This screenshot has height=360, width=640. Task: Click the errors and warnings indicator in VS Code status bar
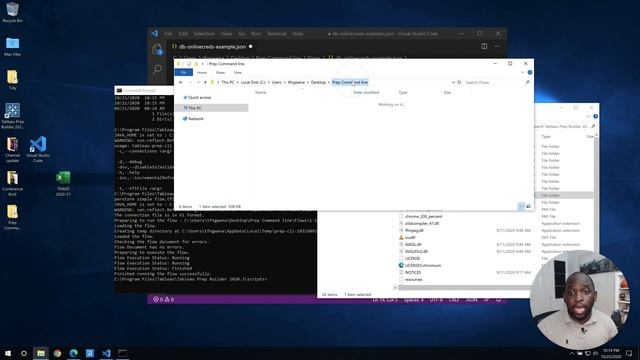coord(163,300)
